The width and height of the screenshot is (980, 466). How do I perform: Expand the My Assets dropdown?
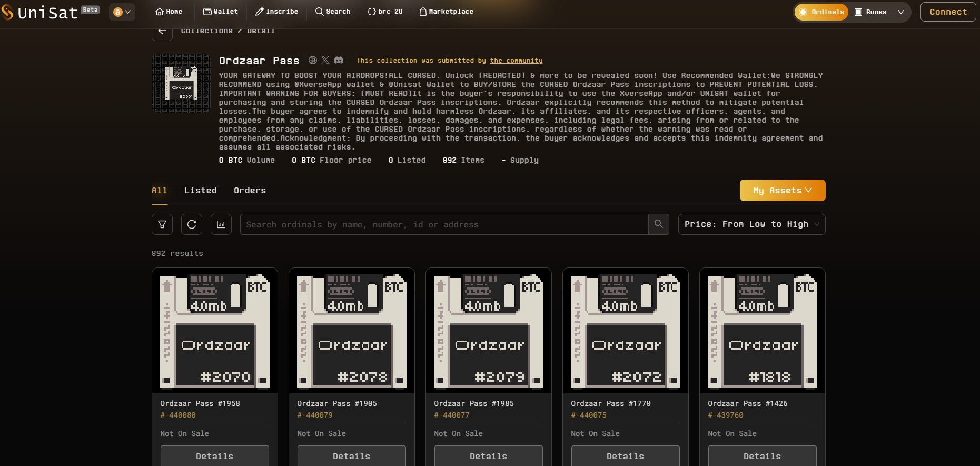[783, 191]
